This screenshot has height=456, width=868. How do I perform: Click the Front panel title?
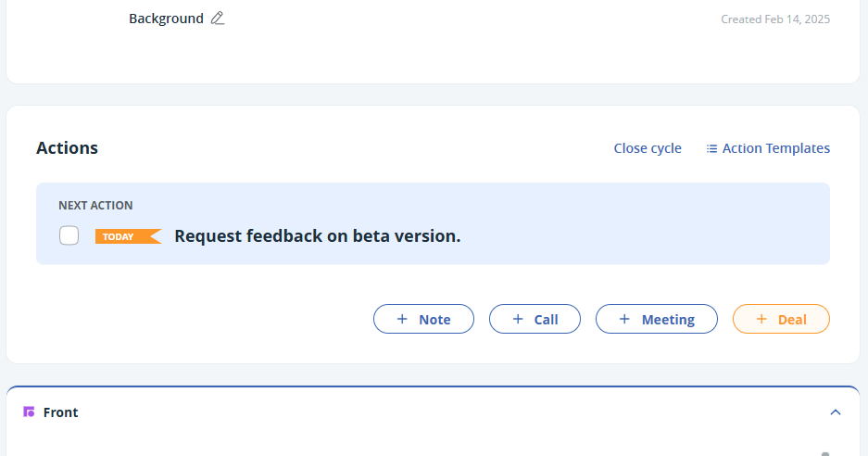[60, 412]
